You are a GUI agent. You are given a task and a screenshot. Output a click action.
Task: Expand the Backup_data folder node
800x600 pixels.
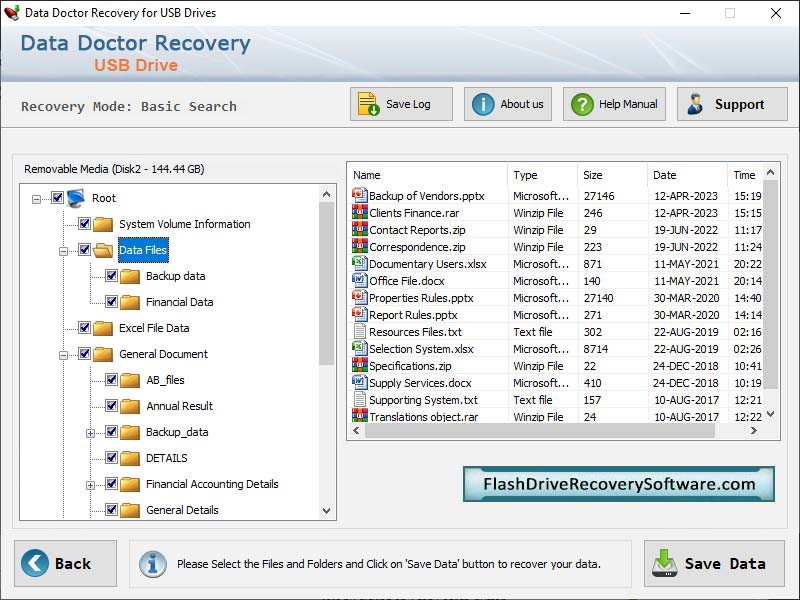pos(91,432)
